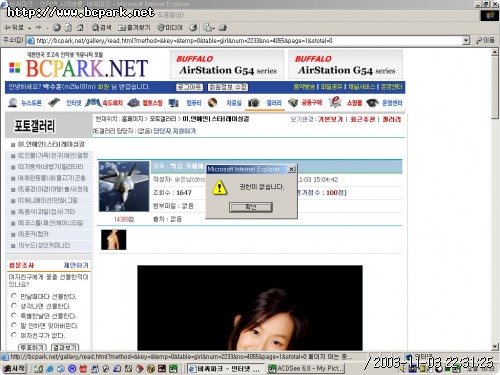Open gallery category 03 자동차|비행기|밀리터리

(x=51, y=167)
